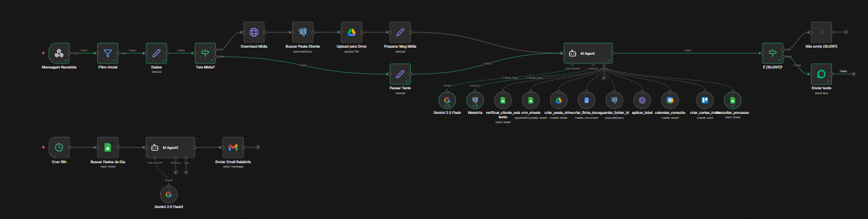Viewport: 868px width, 219px height.
Task: Open the AI Agent node
Action: (588, 53)
